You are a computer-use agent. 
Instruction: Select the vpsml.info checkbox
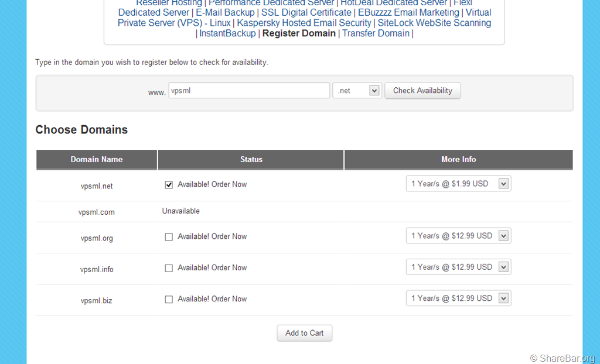[169, 268]
